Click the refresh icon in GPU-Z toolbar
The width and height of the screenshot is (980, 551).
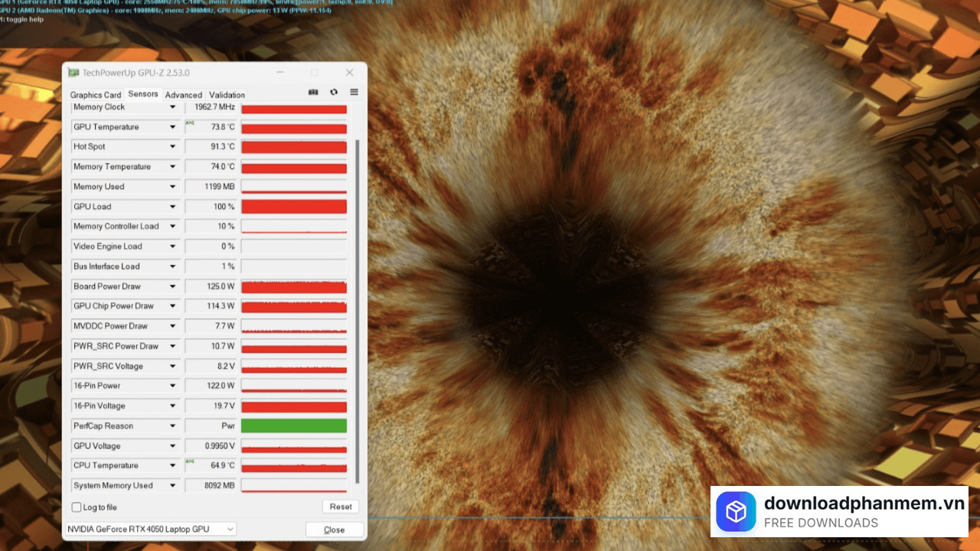[334, 92]
